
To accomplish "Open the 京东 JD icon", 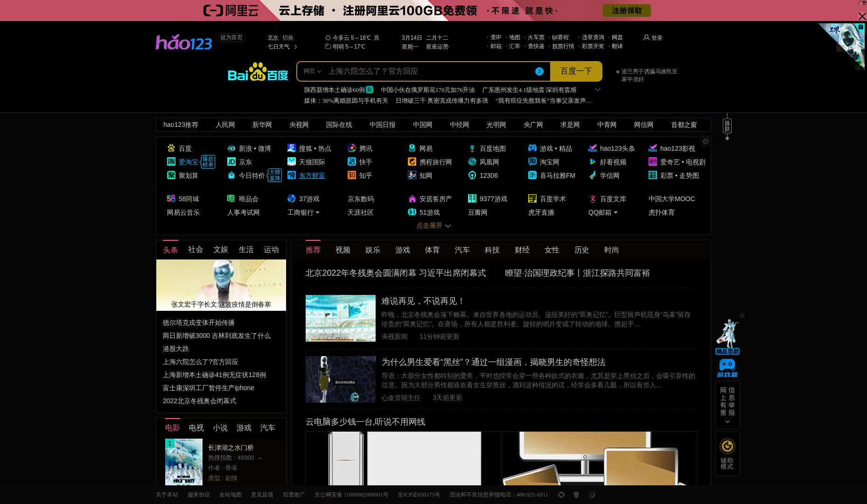I will coord(231,162).
